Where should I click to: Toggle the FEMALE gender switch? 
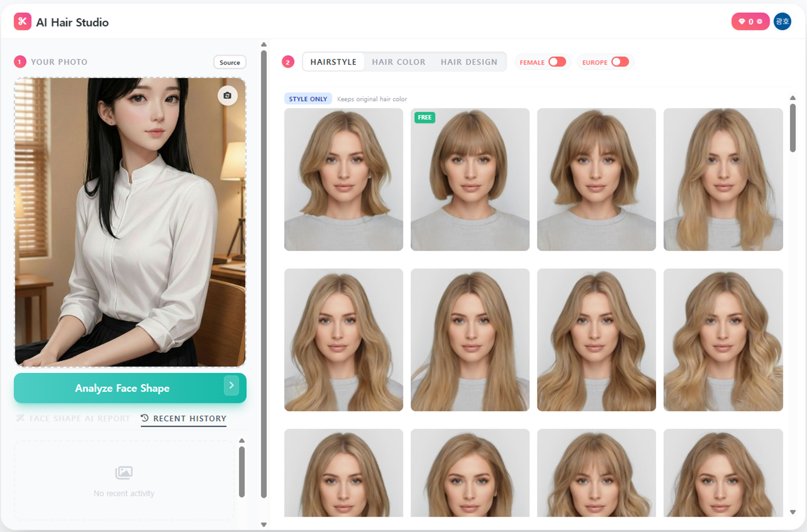557,62
